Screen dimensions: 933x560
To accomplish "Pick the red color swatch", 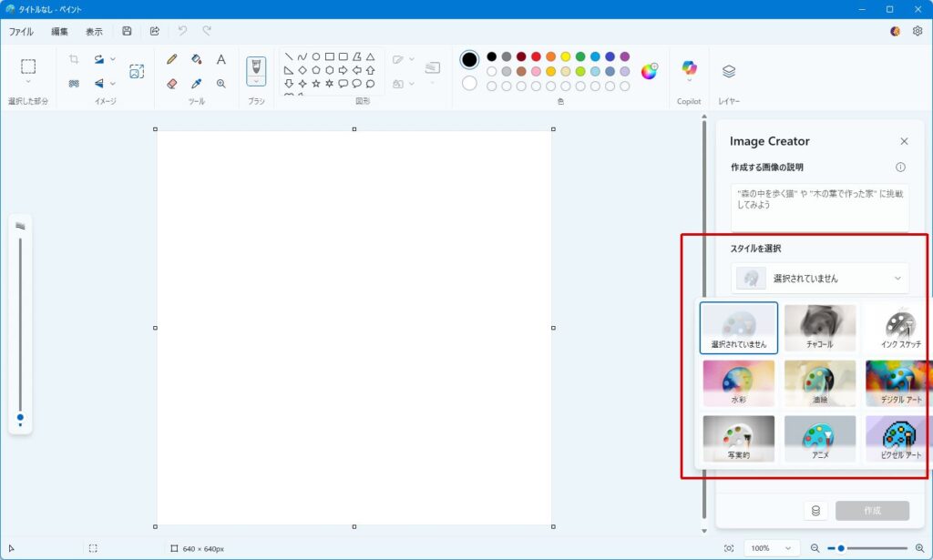I will [536, 56].
